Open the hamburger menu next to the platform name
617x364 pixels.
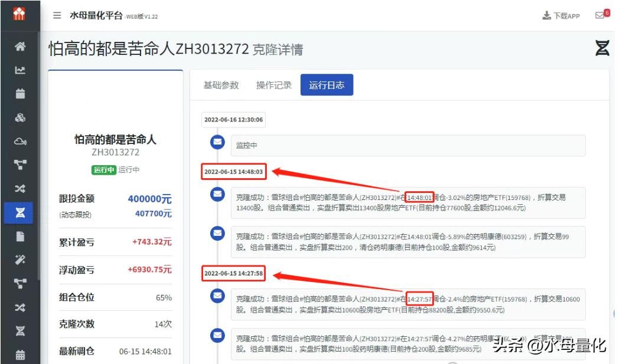point(56,16)
